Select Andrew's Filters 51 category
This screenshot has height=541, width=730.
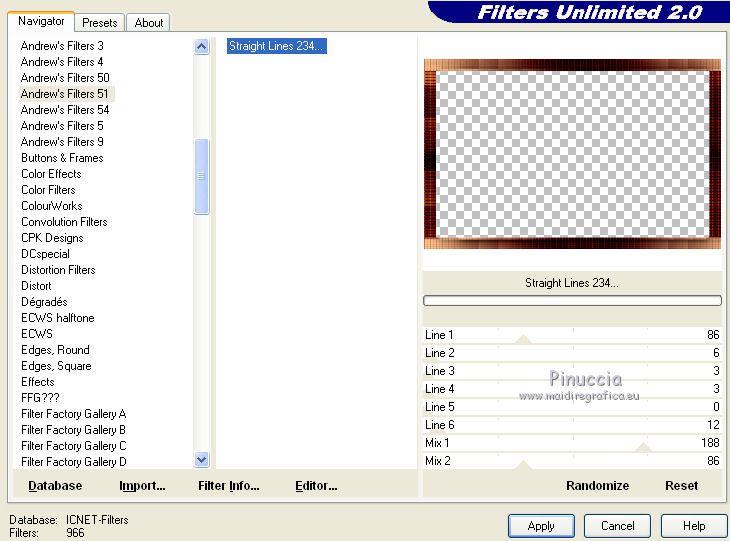(65, 94)
